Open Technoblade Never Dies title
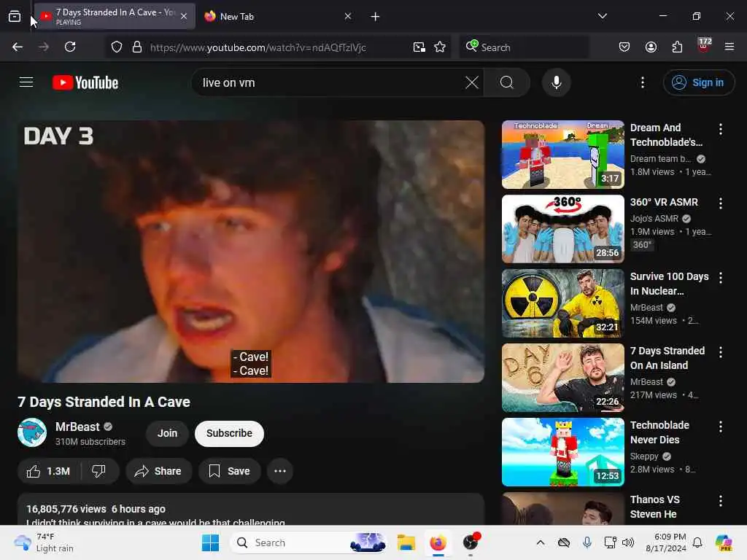Viewport: 747px width, 560px height. point(659,432)
